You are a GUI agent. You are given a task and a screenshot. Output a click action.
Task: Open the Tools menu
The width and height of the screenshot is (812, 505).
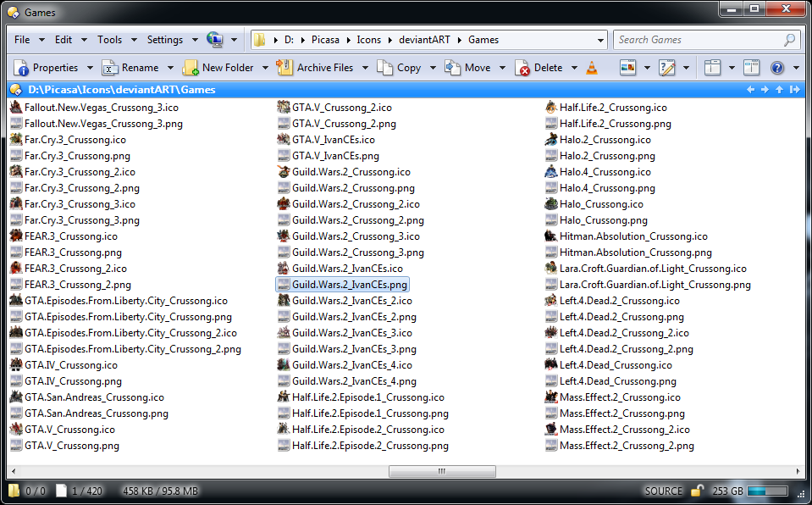[x=110, y=40]
